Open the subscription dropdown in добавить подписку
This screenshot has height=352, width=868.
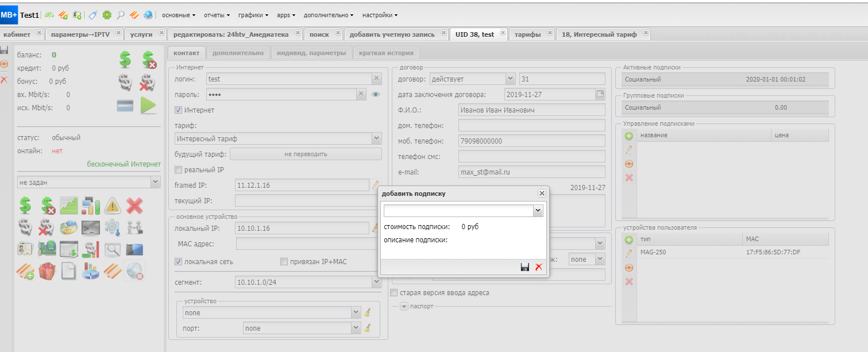(538, 211)
